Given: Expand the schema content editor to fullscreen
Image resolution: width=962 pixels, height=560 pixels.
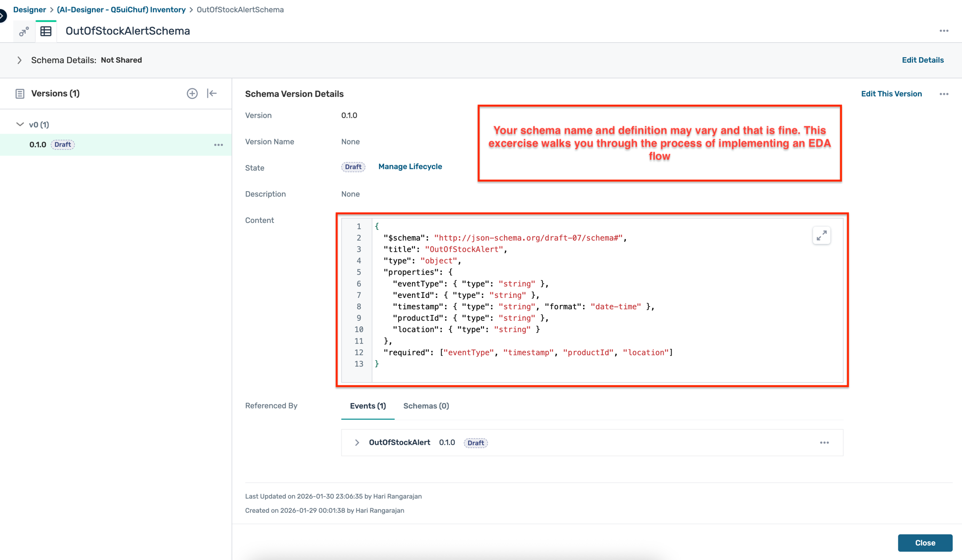Looking at the screenshot, I should pos(822,235).
